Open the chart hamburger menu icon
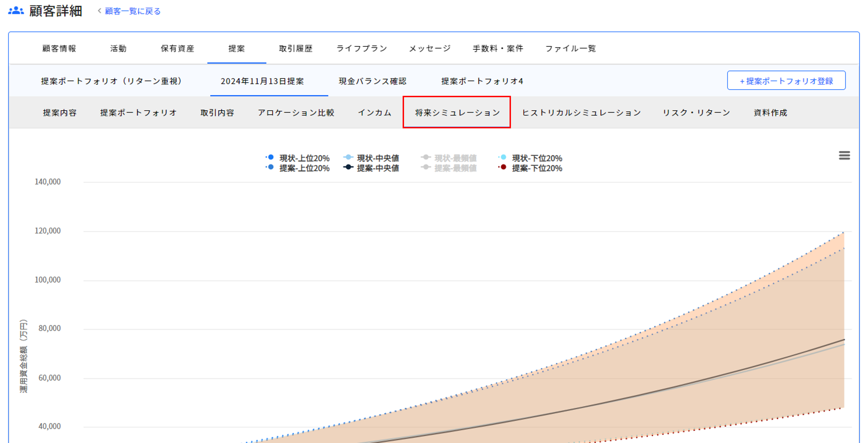This screenshot has height=443, width=868. click(844, 155)
